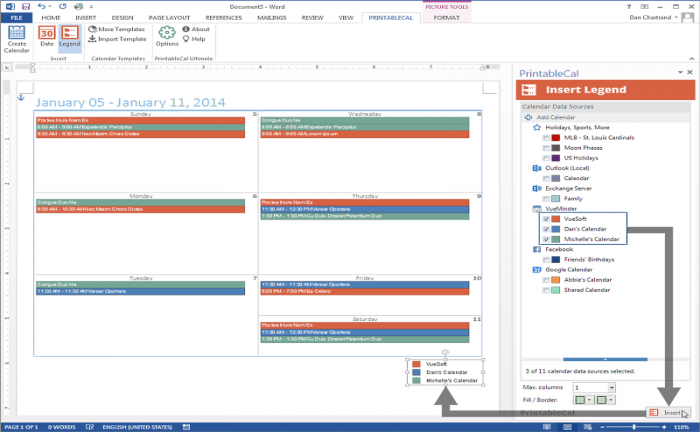Viewport: 700px width, 432px height.
Task: Open Customize Quick Access Toolbar dropdown
Action: (x=91, y=6)
